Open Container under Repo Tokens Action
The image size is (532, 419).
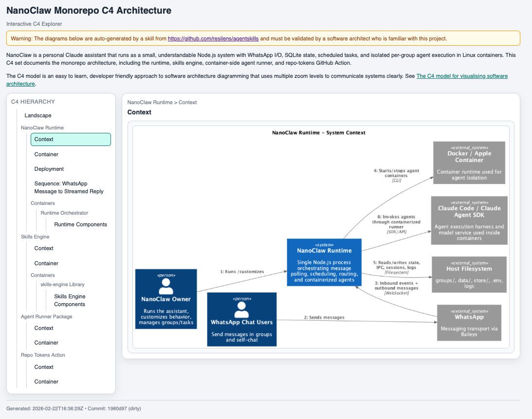(46, 382)
